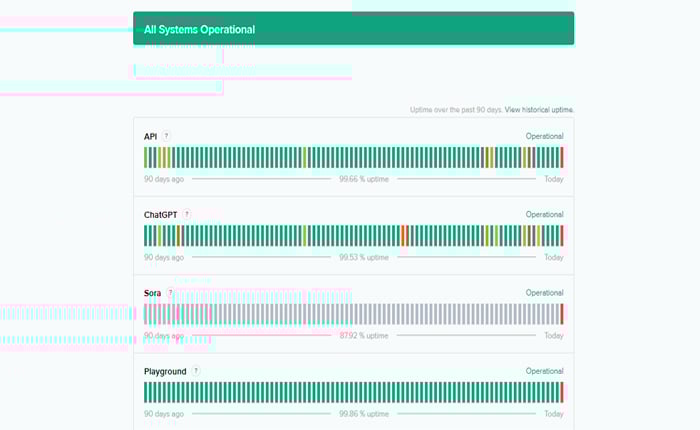The height and width of the screenshot is (430, 700).
Task: Click the Sora component name
Action: [153, 293]
